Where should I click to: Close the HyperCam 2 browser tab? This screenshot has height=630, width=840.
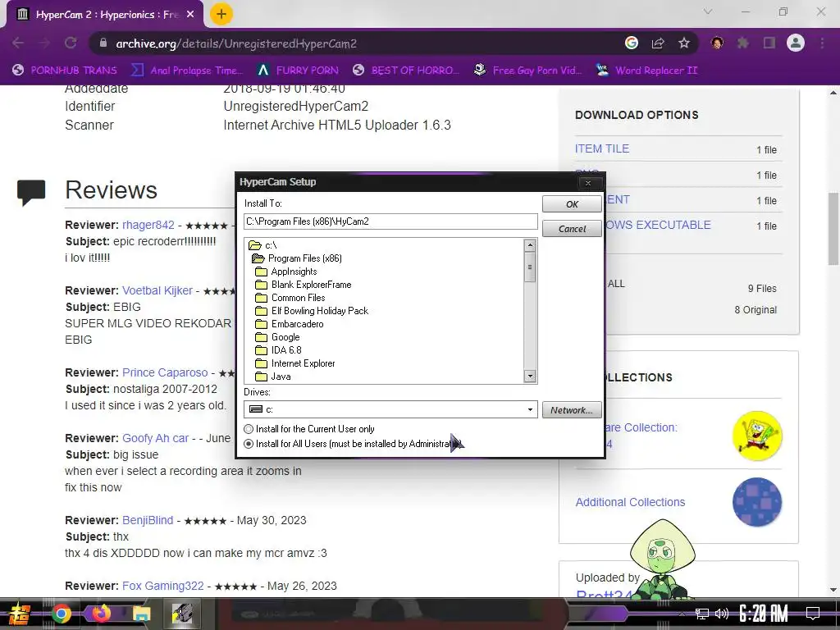[x=190, y=15]
